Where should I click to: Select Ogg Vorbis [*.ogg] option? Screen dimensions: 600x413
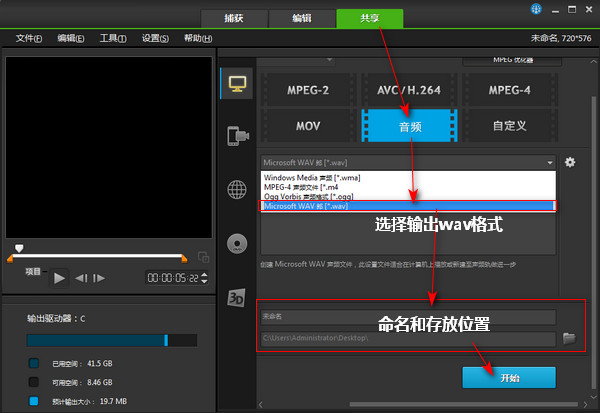(x=408, y=196)
